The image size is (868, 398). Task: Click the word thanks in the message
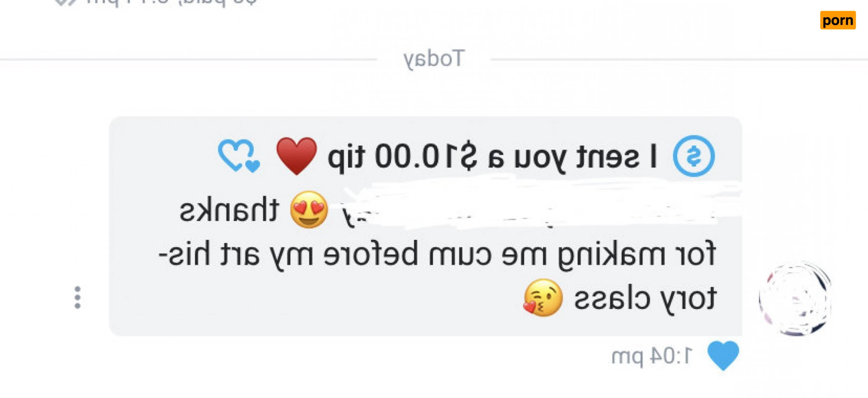[229, 210]
